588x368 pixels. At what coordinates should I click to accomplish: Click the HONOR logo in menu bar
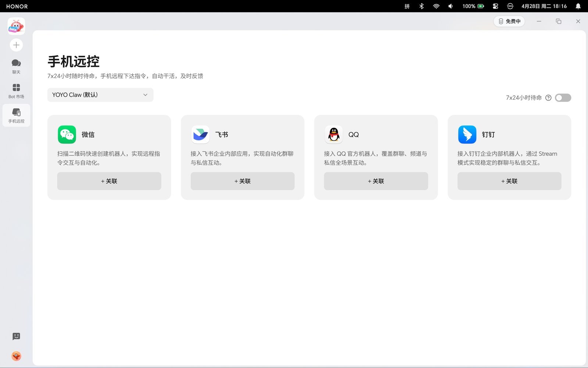[17, 6]
